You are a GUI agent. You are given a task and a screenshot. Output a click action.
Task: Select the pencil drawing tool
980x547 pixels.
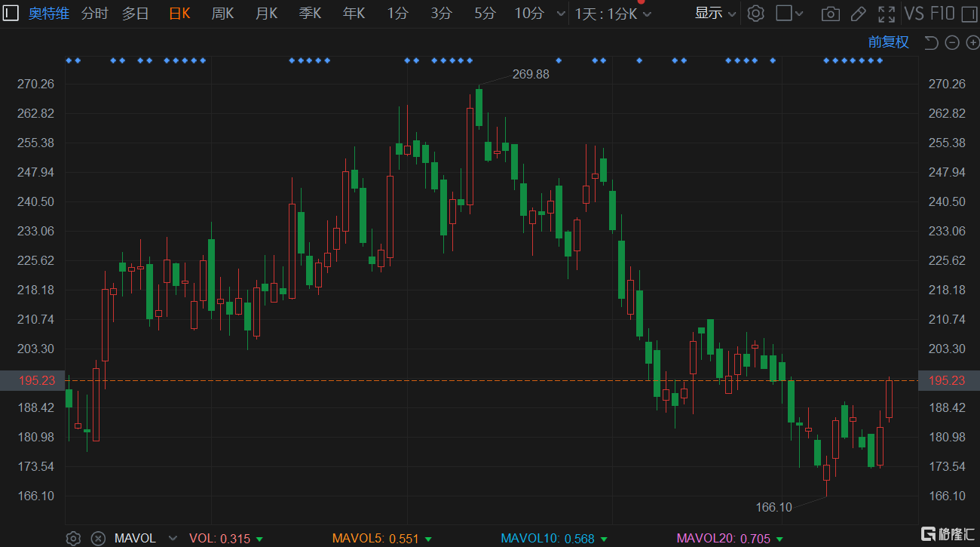858,14
